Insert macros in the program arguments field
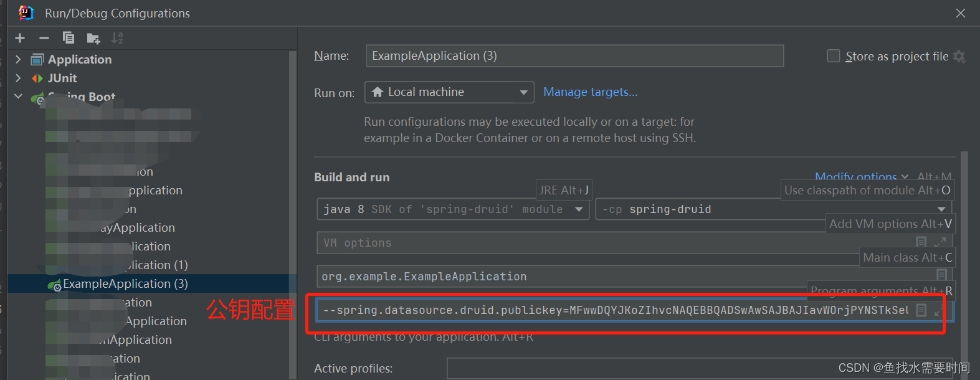980x380 pixels. (x=921, y=310)
